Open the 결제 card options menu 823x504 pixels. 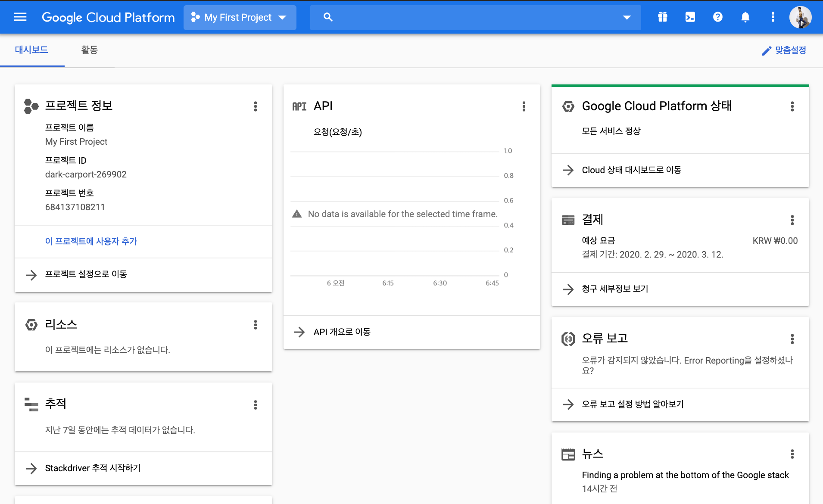click(792, 220)
